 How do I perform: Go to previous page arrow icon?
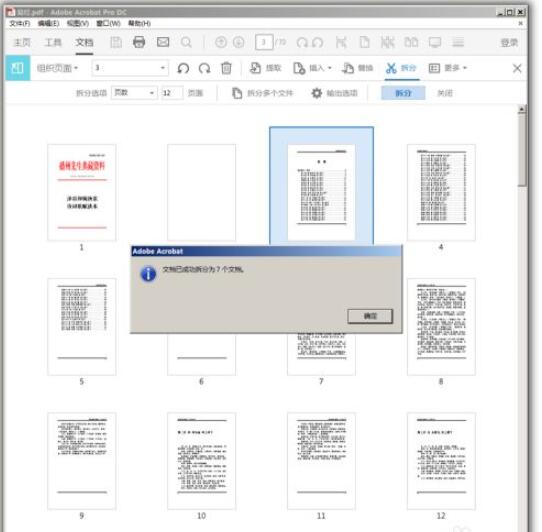coord(221,42)
